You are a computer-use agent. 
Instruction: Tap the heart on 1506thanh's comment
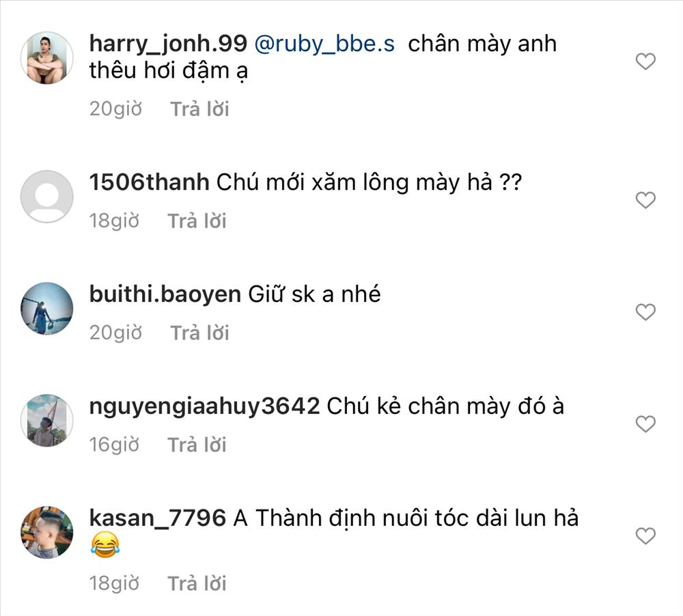point(645,200)
